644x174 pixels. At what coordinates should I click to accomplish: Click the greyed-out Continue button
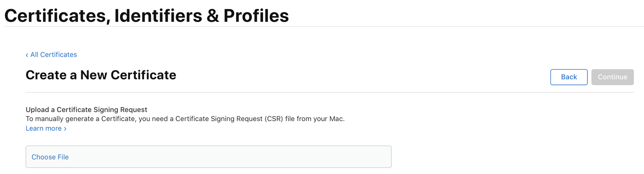click(612, 77)
